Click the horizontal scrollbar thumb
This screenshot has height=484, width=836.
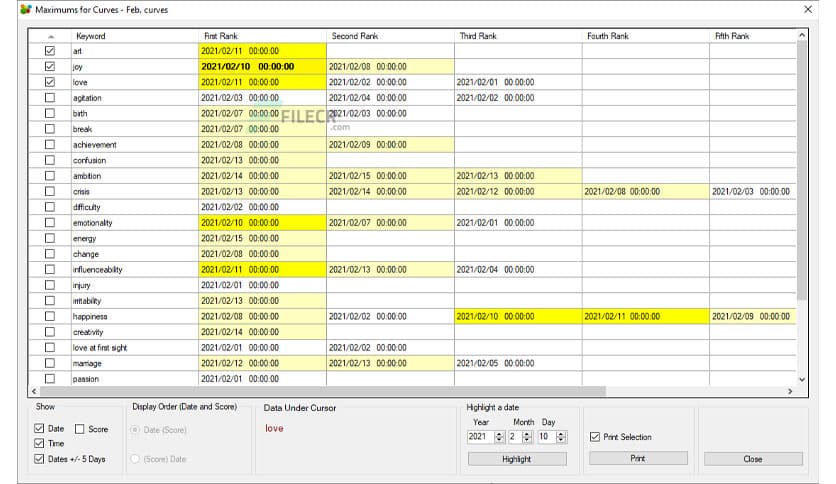pyautogui.click(x=323, y=391)
